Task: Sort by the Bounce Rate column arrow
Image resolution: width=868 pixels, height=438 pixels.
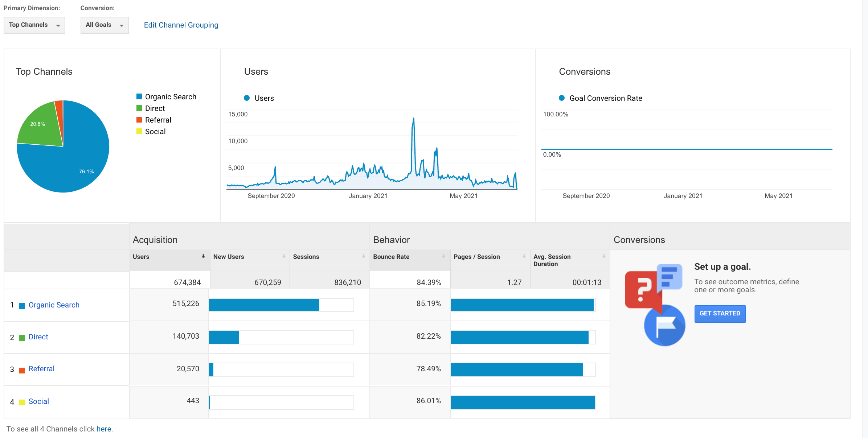Action: (443, 256)
